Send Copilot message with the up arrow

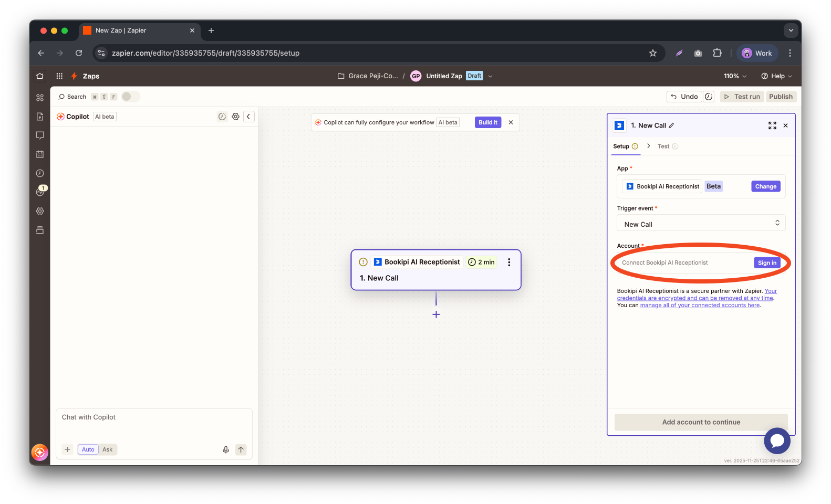(x=241, y=449)
